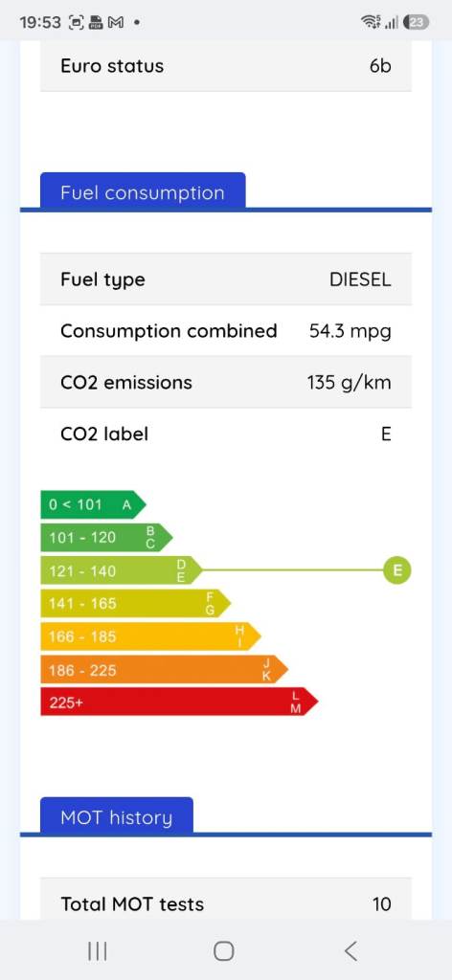The image size is (452, 980).
Task: Select the 121 - 140 light green band
Action: coord(122,570)
